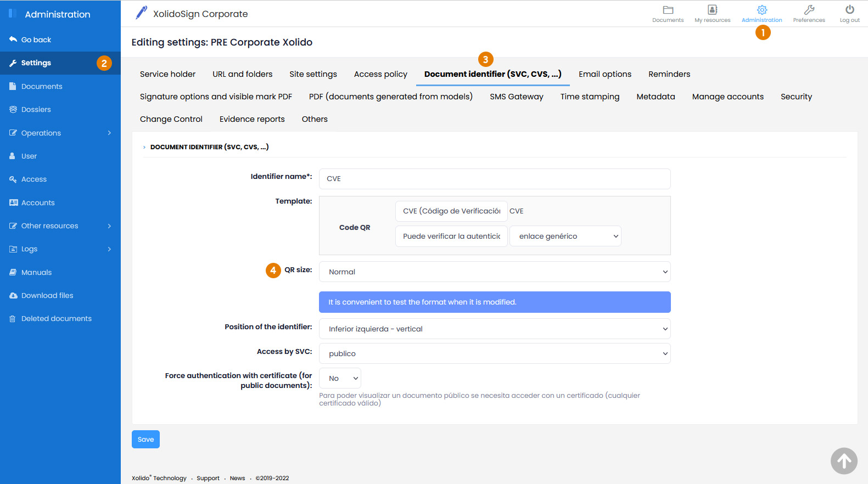Switch to the URL and folders tab
Screen dimensions: 868x484
point(243,74)
